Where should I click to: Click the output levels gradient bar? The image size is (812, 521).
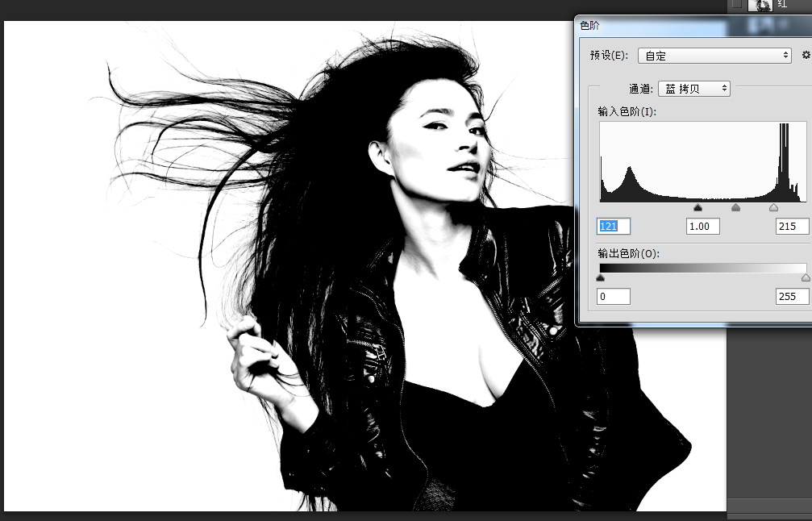[702, 269]
